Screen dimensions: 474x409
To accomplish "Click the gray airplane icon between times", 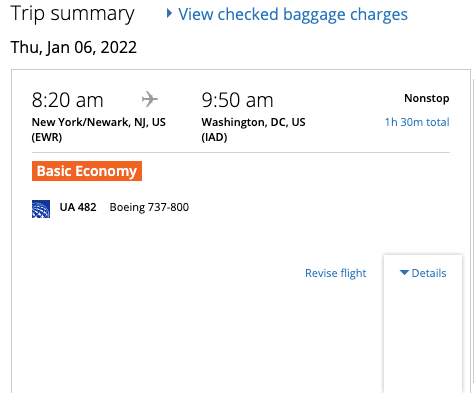I will point(150,99).
